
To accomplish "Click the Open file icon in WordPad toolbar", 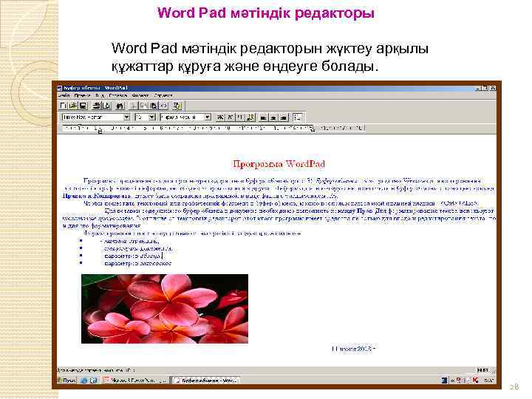I will point(73,106).
